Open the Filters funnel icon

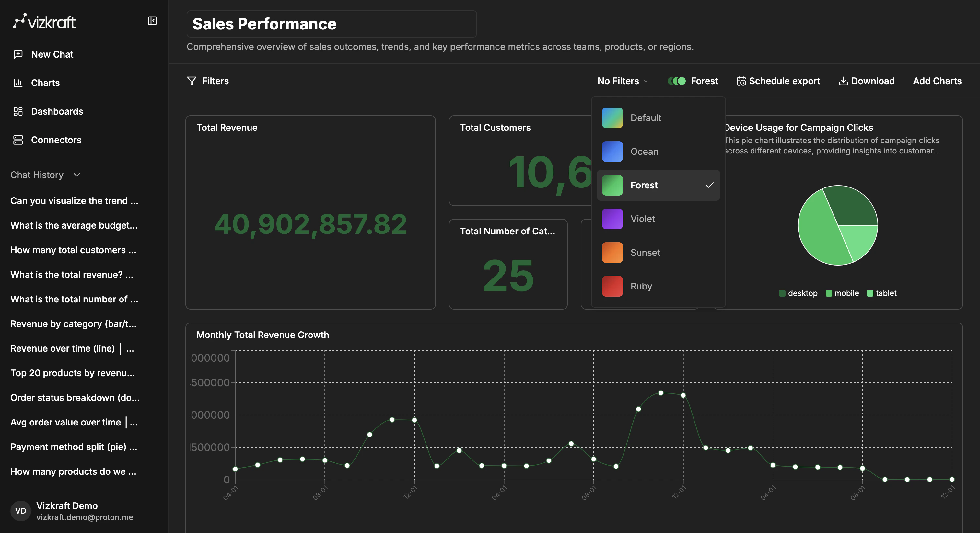click(192, 81)
